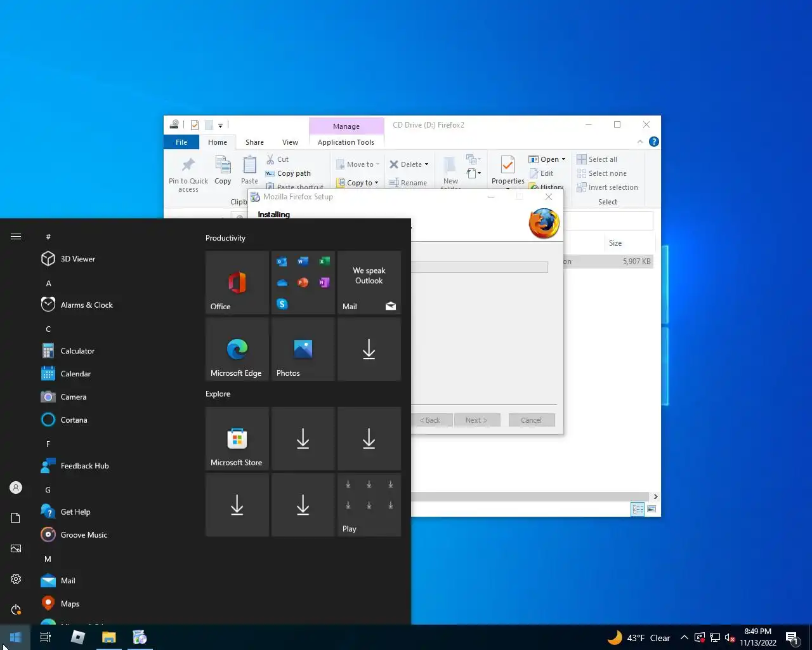Screen dimensions: 812x650
Task: Open the Play folder tile
Action: (x=369, y=505)
